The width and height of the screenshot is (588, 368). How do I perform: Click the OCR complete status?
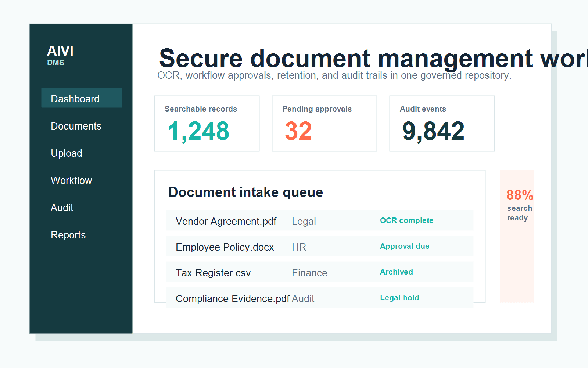point(407,220)
